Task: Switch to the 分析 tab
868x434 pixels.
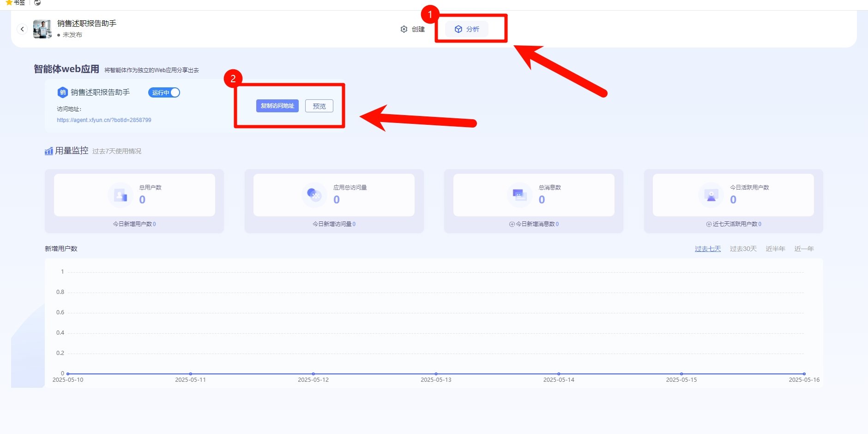Action: coord(467,29)
